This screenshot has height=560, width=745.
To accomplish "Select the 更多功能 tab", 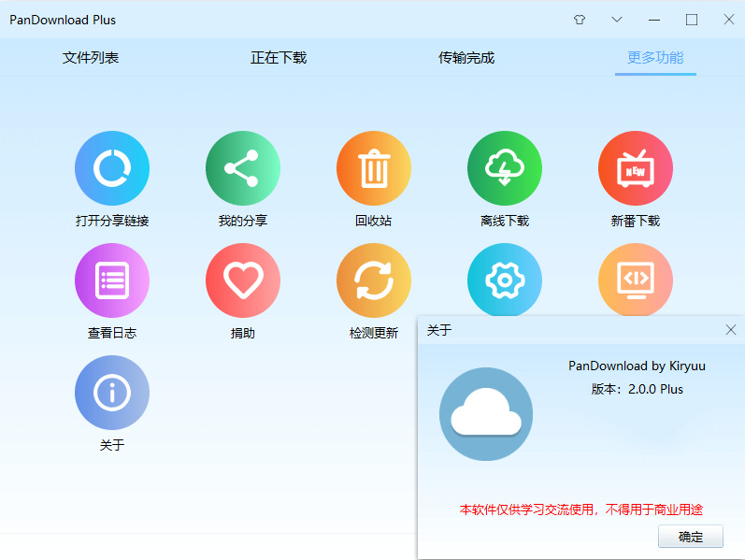I will tap(655, 58).
